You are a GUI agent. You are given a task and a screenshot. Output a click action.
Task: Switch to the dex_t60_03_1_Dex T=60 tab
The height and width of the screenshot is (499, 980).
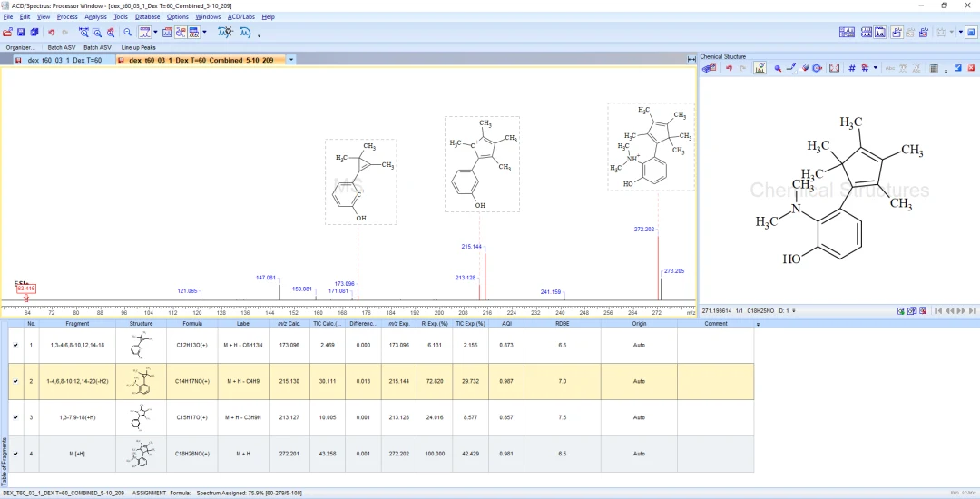click(64, 60)
